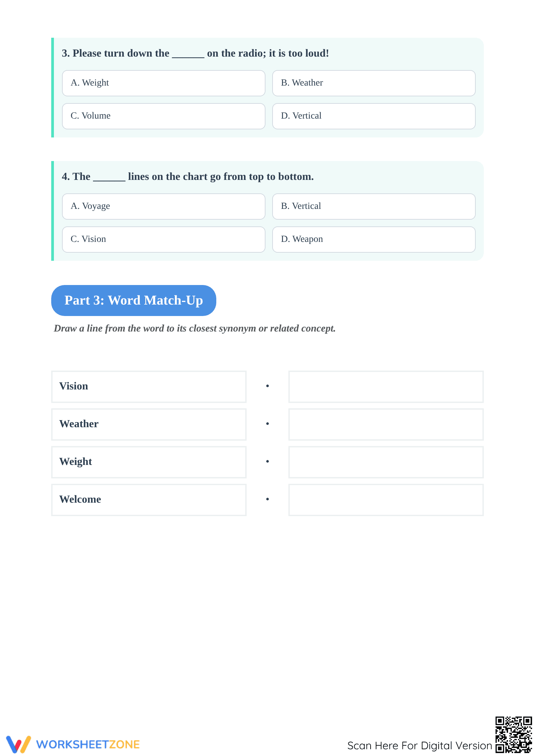Click the Scan Here For Digital Version text
This screenshot has width=535, height=756.
coord(420,746)
